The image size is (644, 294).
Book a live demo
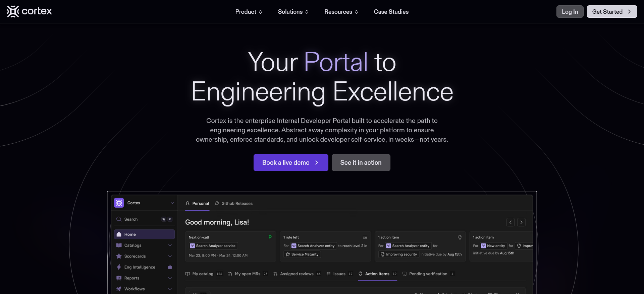[x=291, y=162]
